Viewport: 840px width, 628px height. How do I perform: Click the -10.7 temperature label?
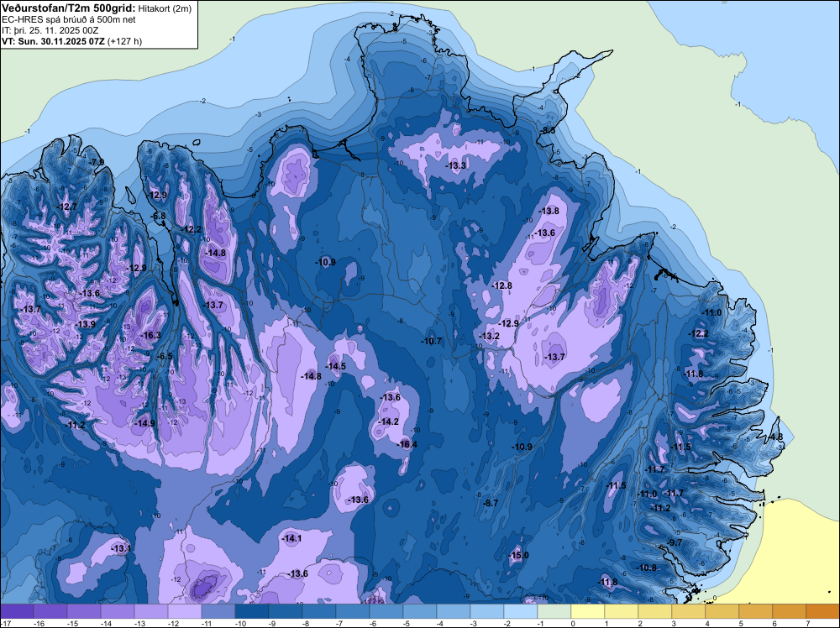432,341
